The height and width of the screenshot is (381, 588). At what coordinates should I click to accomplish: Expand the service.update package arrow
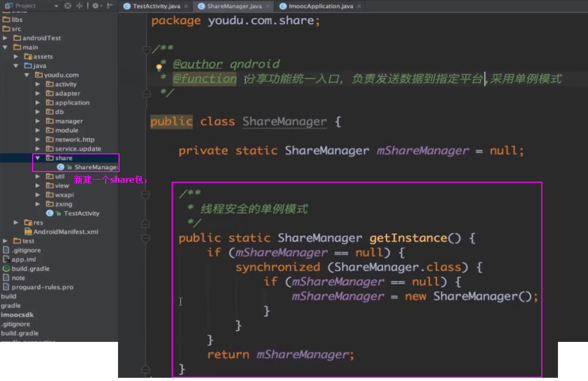click(38, 148)
